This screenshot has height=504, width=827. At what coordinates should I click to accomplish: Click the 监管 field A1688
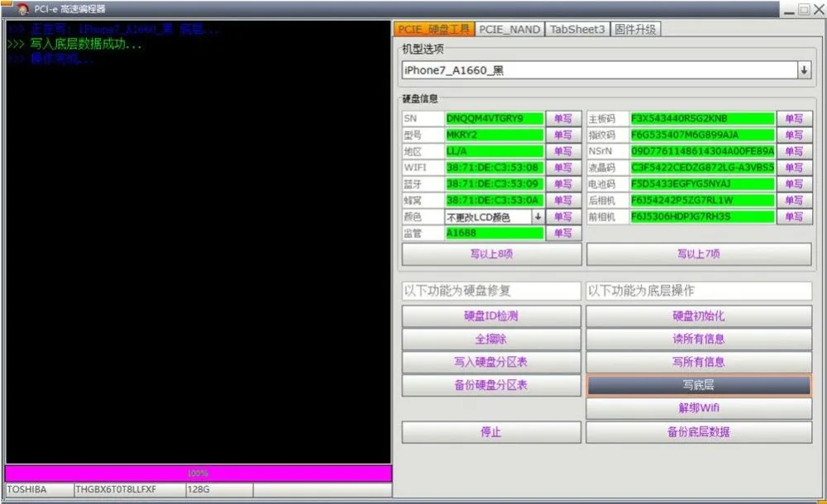tap(495, 233)
